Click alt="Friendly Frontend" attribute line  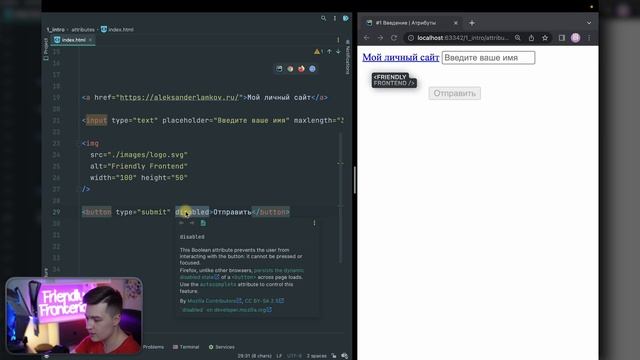tap(139, 166)
